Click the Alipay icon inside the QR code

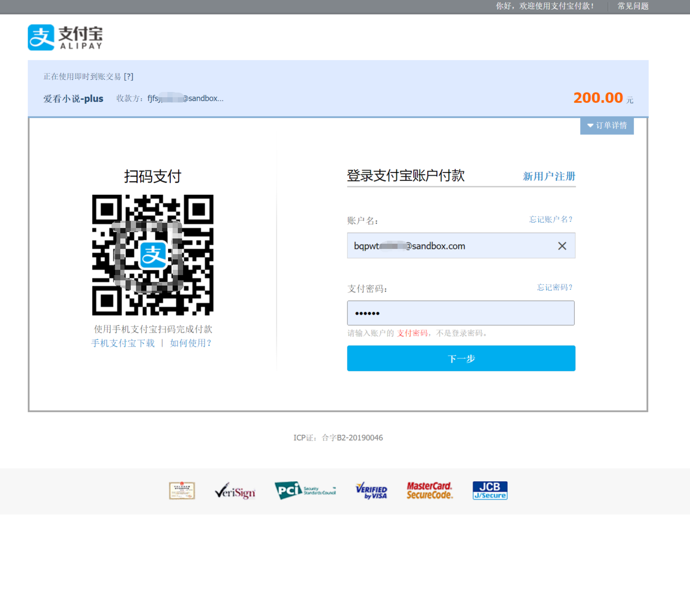(153, 255)
